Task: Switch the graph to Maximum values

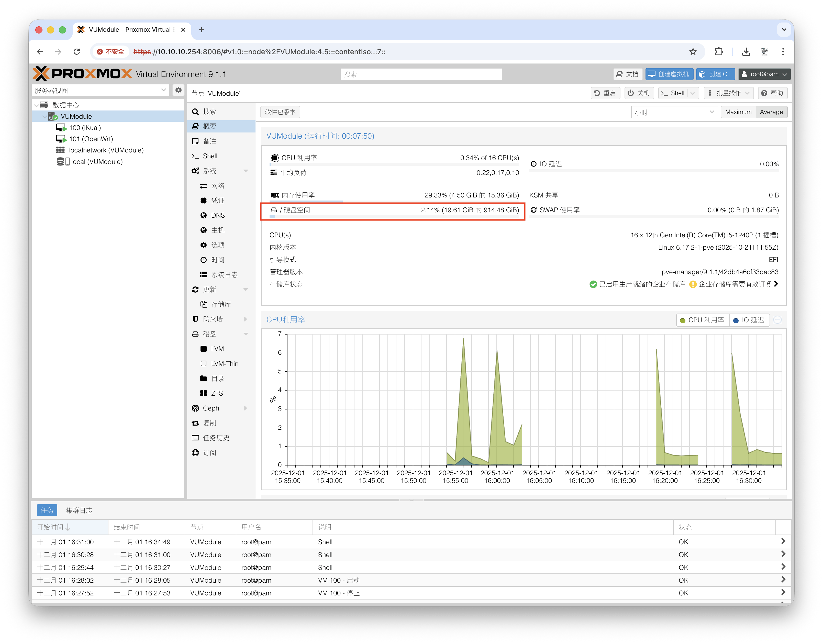Action: pos(738,112)
